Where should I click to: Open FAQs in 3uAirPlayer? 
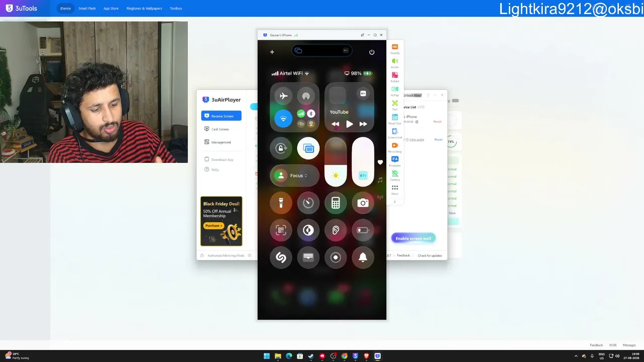tap(212, 170)
